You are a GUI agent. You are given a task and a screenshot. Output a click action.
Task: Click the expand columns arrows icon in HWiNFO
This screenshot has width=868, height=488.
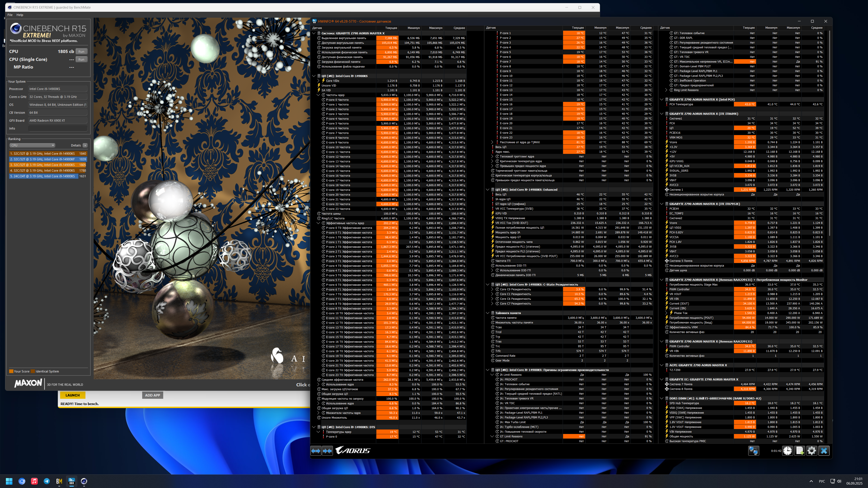316,451
